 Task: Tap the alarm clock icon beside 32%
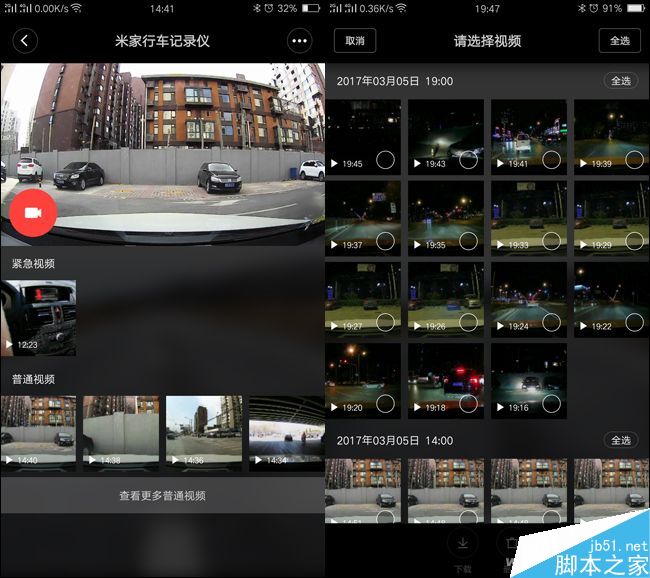pos(269,8)
